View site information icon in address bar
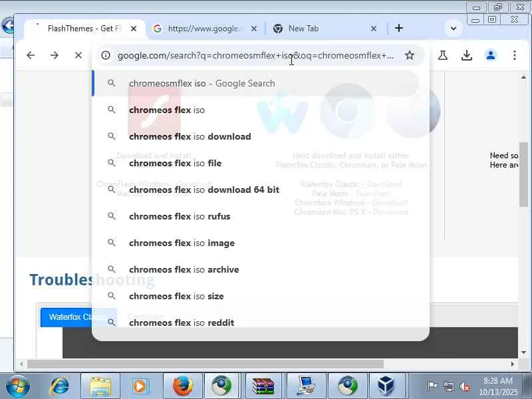532x399 pixels. point(106,55)
